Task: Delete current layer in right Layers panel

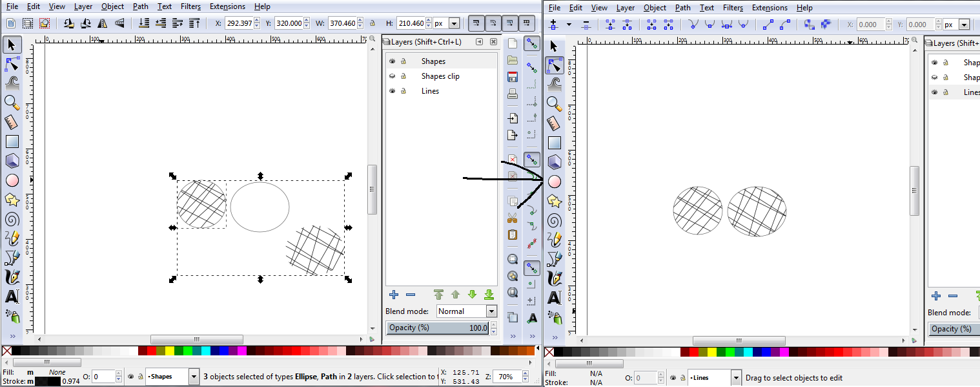Action: [x=953, y=297]
